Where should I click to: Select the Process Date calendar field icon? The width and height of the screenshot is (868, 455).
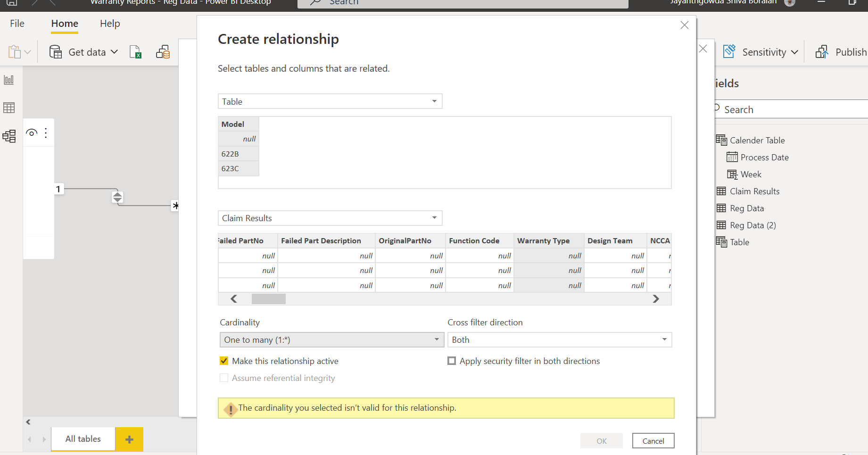tap(732, 157)
